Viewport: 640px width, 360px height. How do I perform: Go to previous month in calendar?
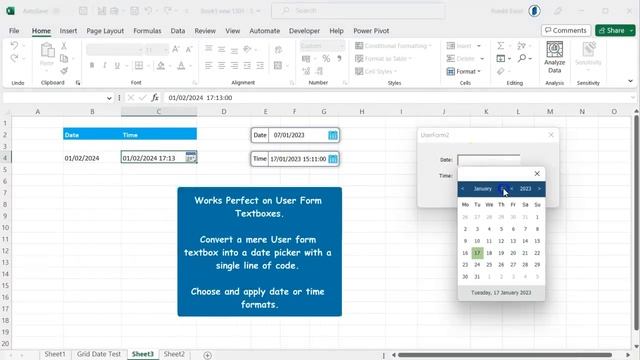pyautogui.click(x=462, y=189)
